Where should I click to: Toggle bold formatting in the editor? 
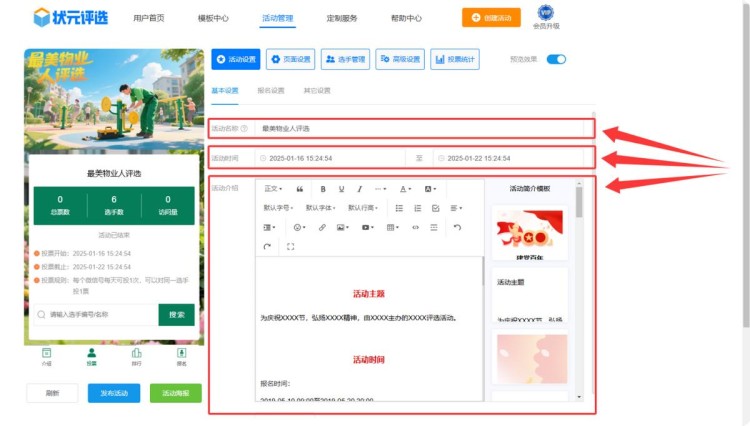tap(323, 188)
